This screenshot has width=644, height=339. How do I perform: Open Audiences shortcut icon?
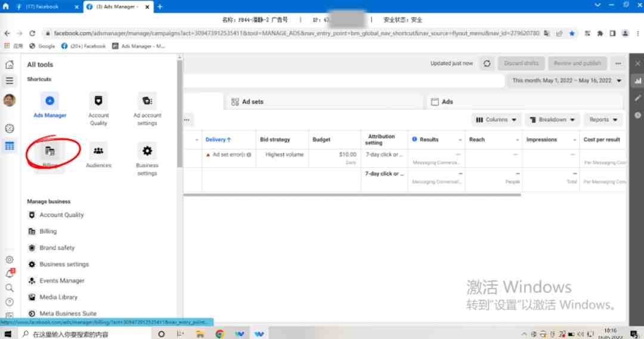click(x=98, y=151)
